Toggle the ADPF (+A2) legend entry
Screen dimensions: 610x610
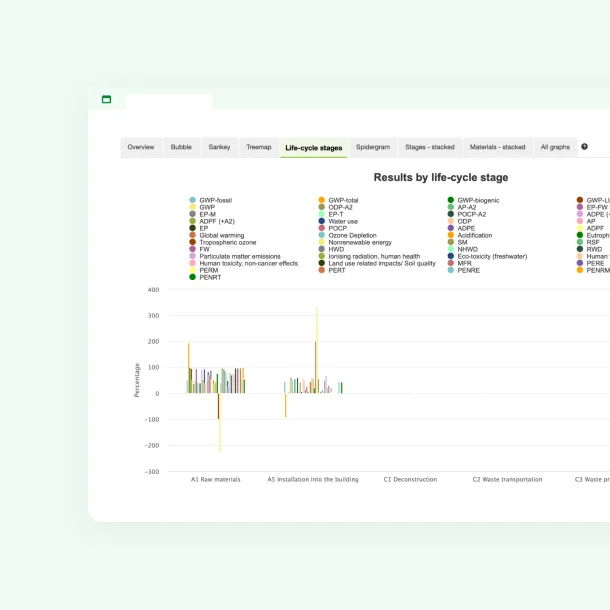(212, 221)
